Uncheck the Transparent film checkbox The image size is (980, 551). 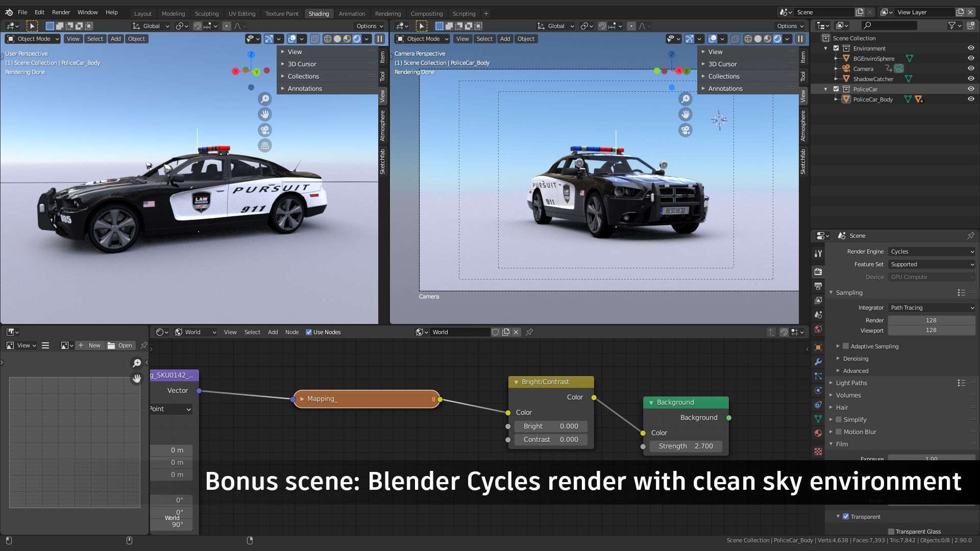click(x=846, y=516)
